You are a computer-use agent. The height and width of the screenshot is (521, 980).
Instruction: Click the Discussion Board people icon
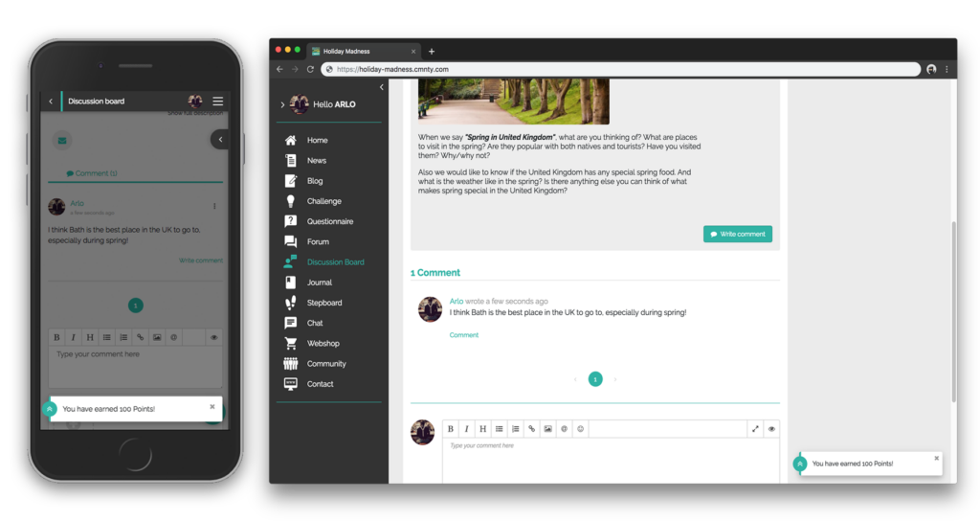point(290,261)
